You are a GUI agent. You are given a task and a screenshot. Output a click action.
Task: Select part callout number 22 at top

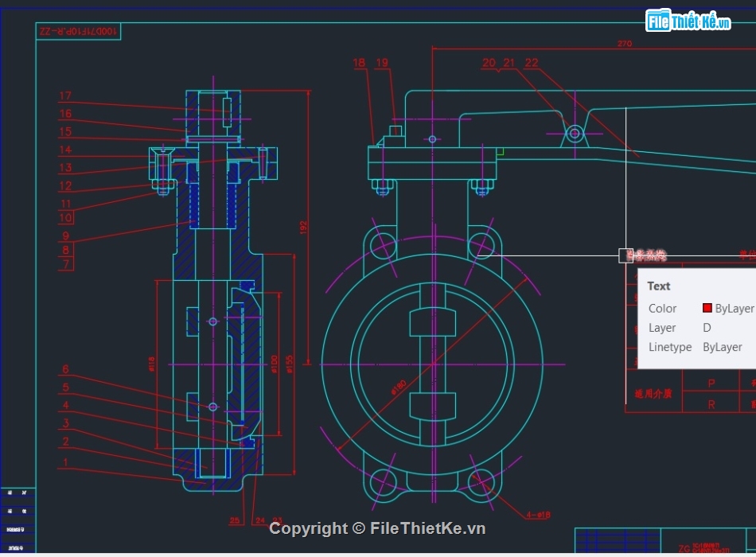pyautogui.click(x=532, y=63)
